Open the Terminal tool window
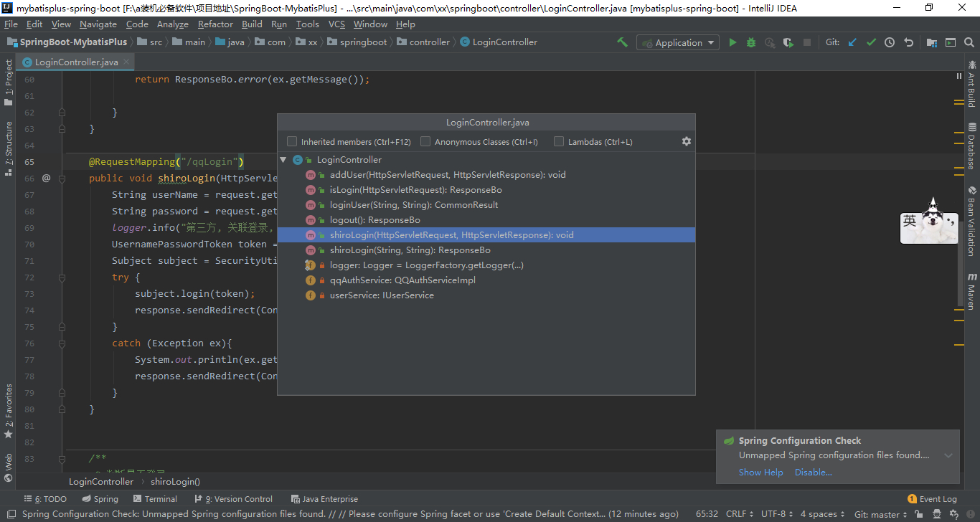This screenshot has height=522, width=980. pyautogui.click(x=155, y=499)
